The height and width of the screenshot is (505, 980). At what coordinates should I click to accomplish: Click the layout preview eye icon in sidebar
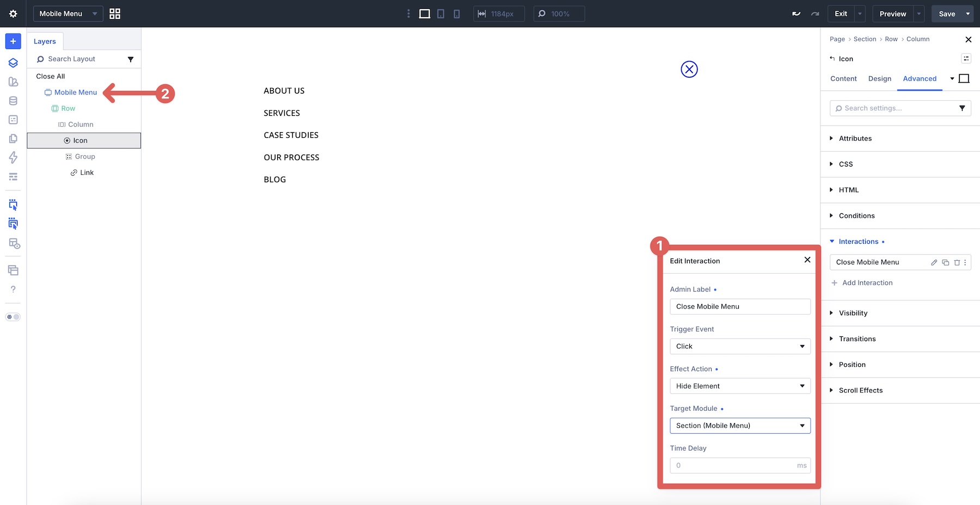tap(14, 243)
